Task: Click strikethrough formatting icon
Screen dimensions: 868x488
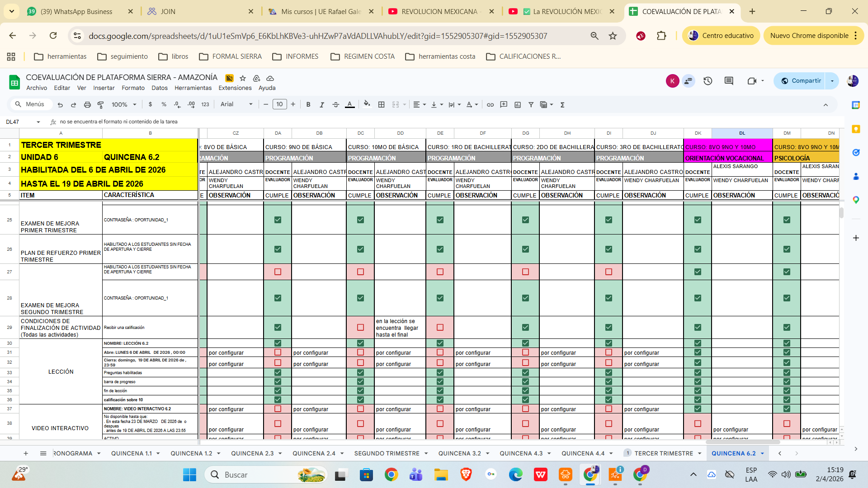Action: (335, 104)
